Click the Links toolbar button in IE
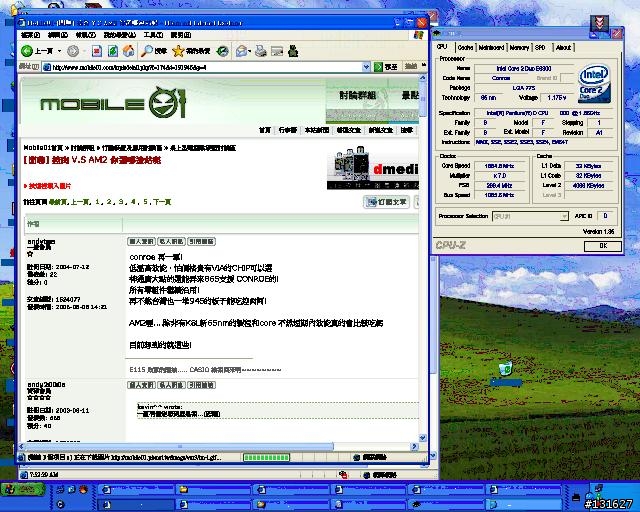 (x=411, y=66)
